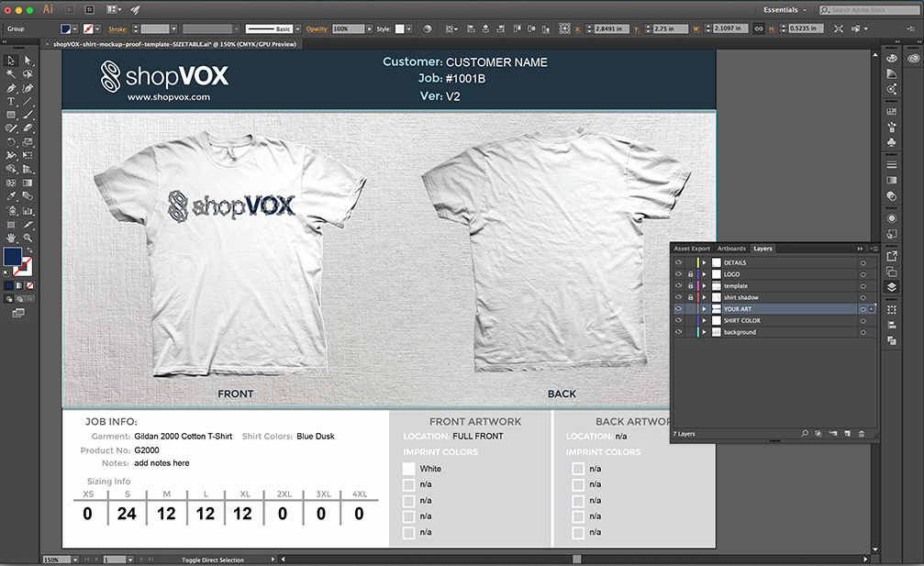Open control bar fill color swatch

click(x=66, y=28)
